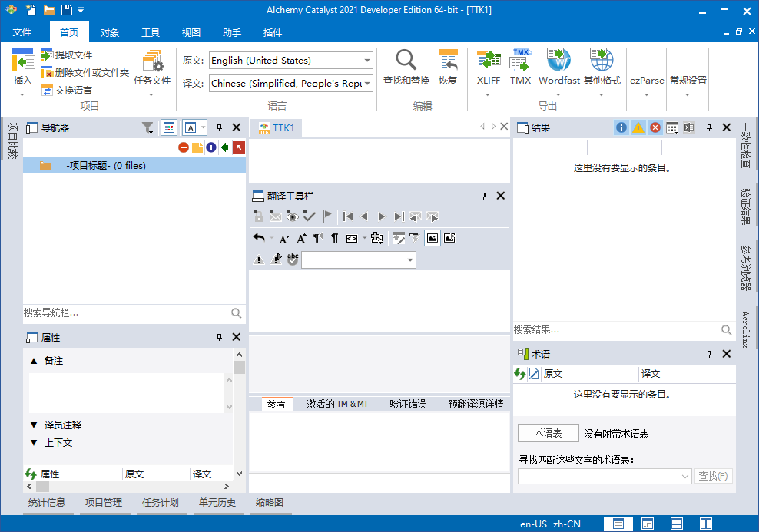This screenshot has height=532, width=759.
Task: Toggle paragraph mark ¶ display
Action: (x=334, y=238)
